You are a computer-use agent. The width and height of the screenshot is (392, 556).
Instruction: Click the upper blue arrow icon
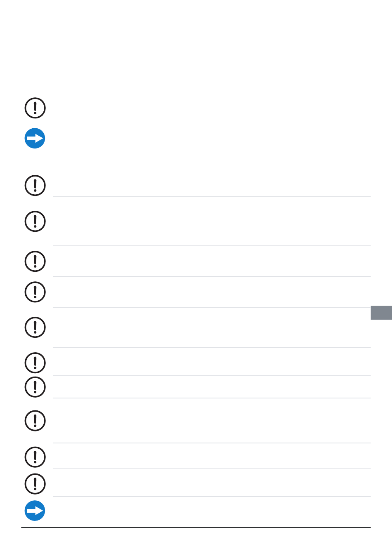pyautogui.click(x=35, y=138)
